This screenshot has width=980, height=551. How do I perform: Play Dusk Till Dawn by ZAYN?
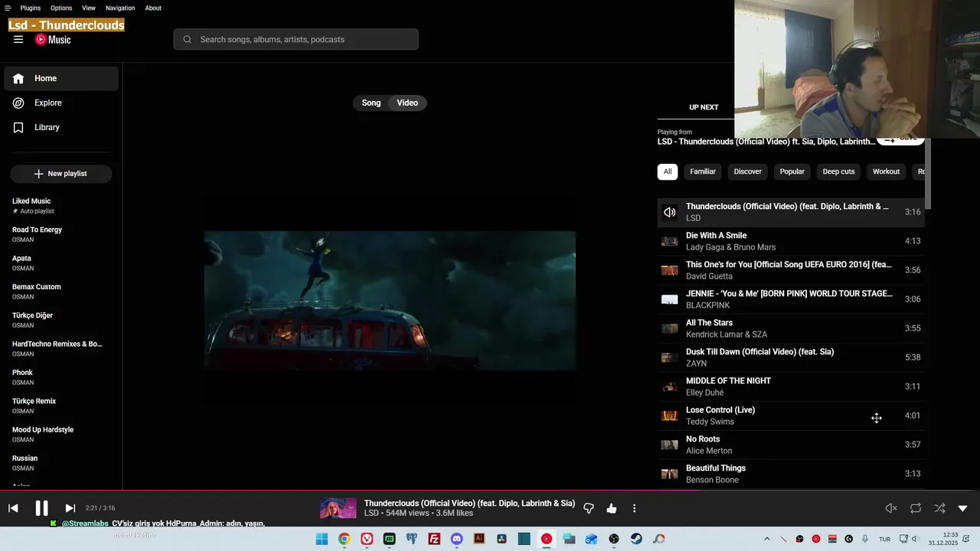[x=791, y=357]
